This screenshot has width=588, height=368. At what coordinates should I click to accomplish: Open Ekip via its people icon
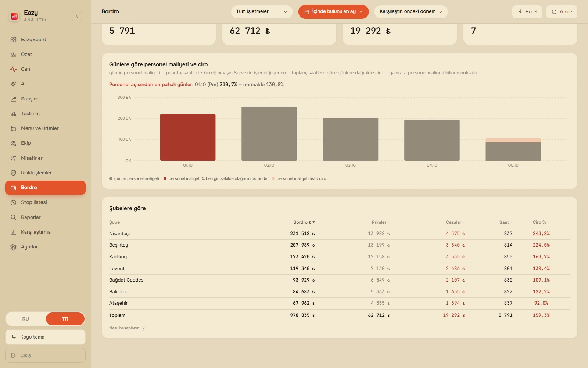14,143
